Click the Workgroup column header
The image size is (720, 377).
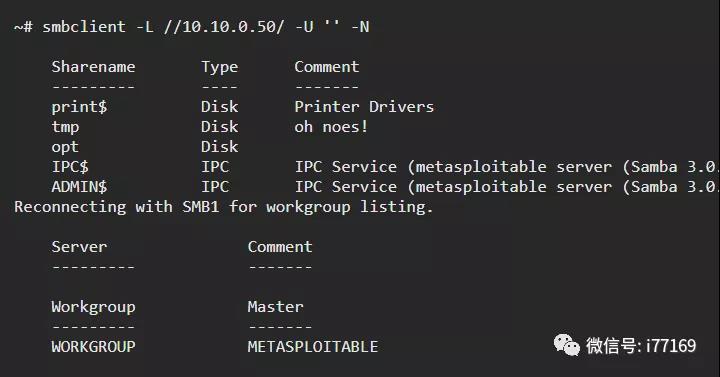(93, 308)
